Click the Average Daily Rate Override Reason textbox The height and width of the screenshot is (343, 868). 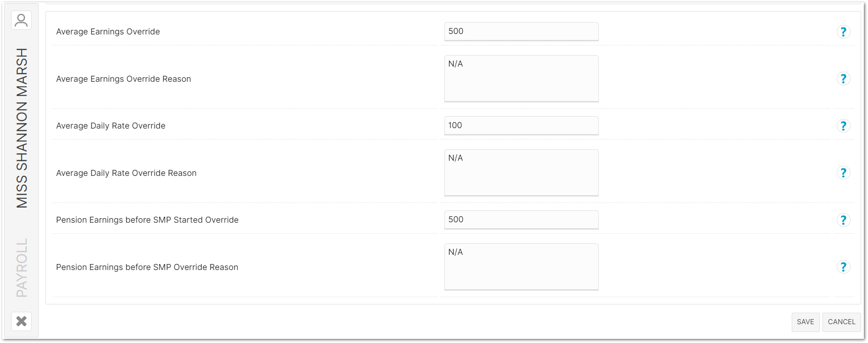pos(521,173)
